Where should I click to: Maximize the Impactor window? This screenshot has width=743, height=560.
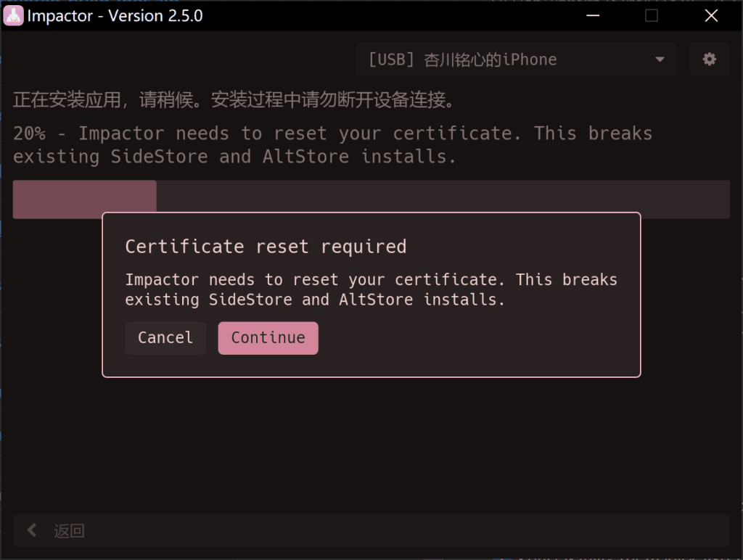pos(652,16)
